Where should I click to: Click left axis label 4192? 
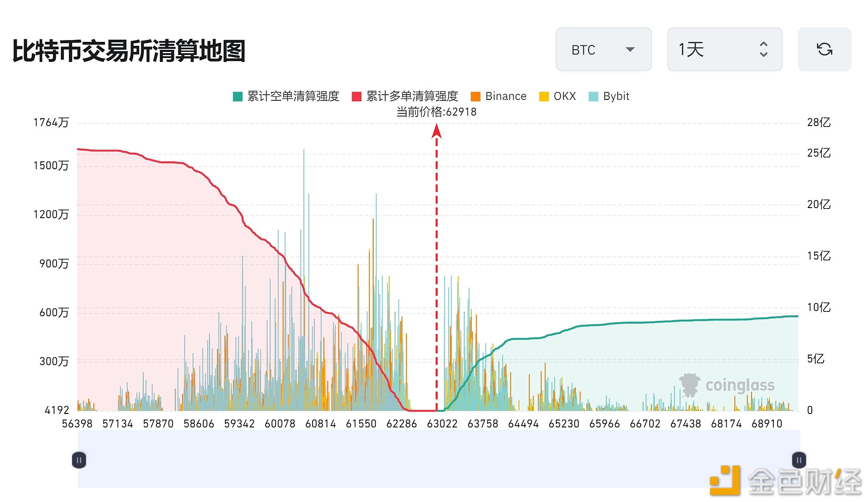click(x=57, y=410)
